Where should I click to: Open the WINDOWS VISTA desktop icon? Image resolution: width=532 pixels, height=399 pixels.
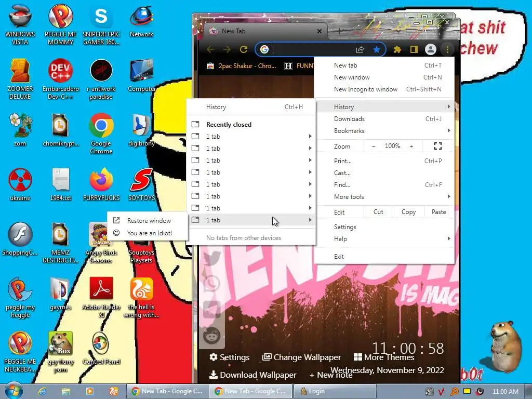[x=20, y=24]
